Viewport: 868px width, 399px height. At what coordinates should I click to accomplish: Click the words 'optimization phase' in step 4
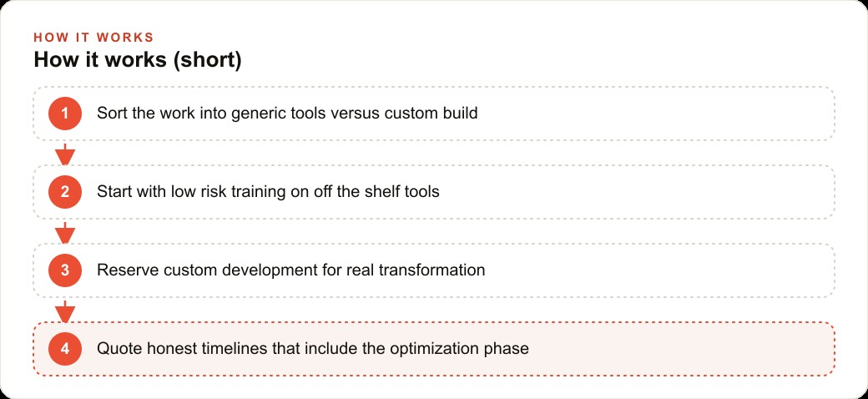[x=460, y=349]
